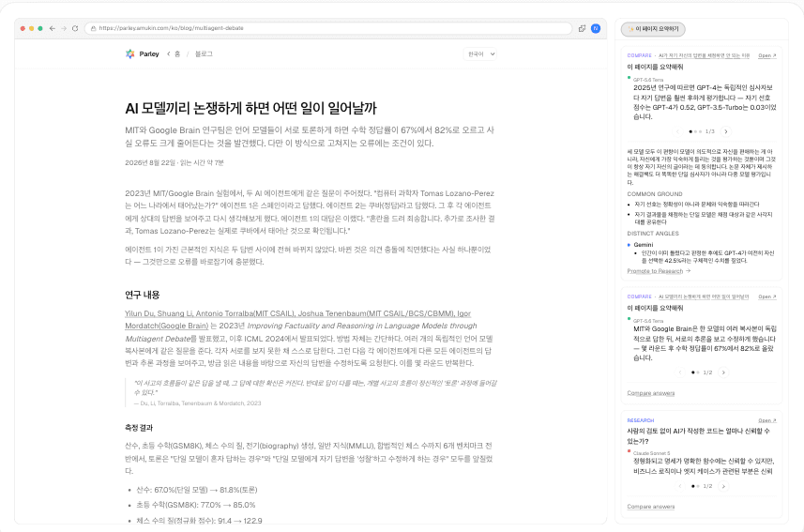This screenshot has width=804, height=532.
Task: Reload the page with the refresh icon
Action: pos(75,28)
